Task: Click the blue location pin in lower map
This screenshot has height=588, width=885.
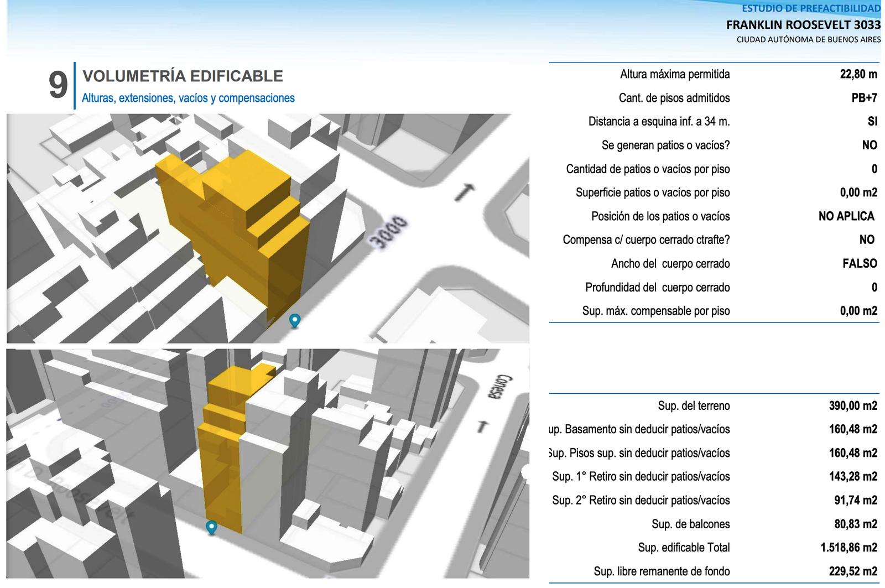Action: click(x=211, y=528)
